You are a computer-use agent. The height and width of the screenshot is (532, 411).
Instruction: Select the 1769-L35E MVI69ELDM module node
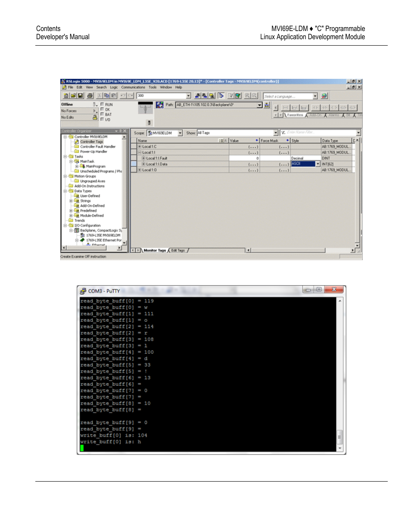(103, 235)
